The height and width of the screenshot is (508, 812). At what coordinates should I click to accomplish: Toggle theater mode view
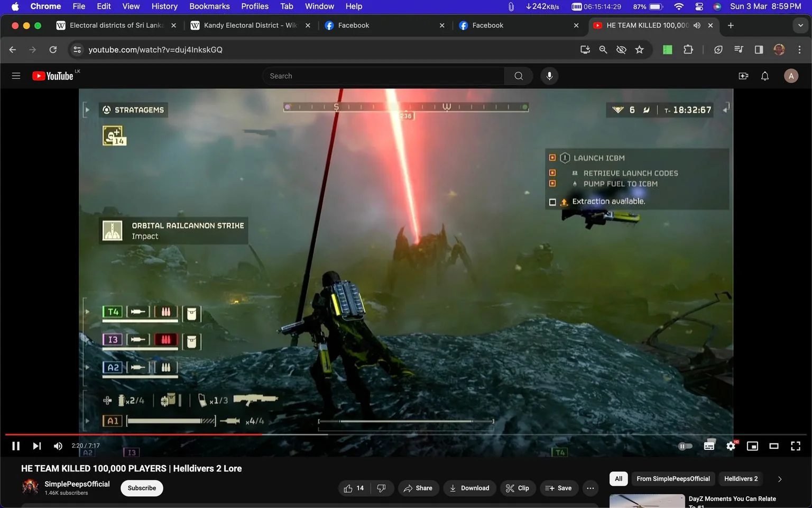(x=774, y=446)
